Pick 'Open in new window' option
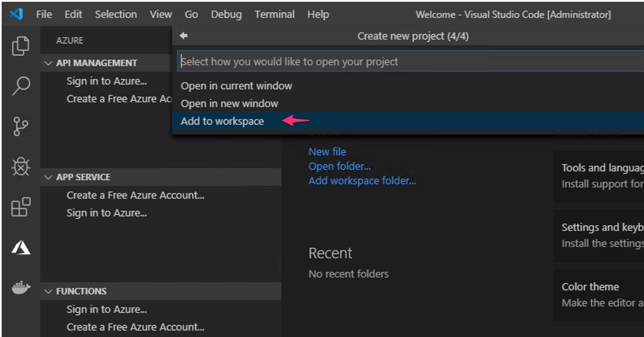Image resolution: width=644 pixels, height=337 pixels. coord(229,103)
